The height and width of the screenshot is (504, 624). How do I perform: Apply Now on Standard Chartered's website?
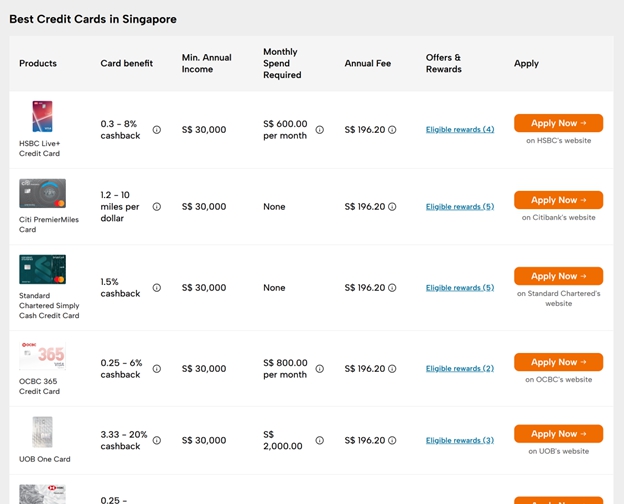pos(558,276)
